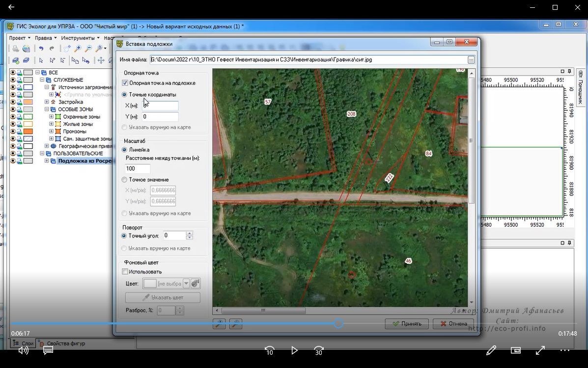
Task: Click the browse button beside file path
Action: click(x=471, y=60)
